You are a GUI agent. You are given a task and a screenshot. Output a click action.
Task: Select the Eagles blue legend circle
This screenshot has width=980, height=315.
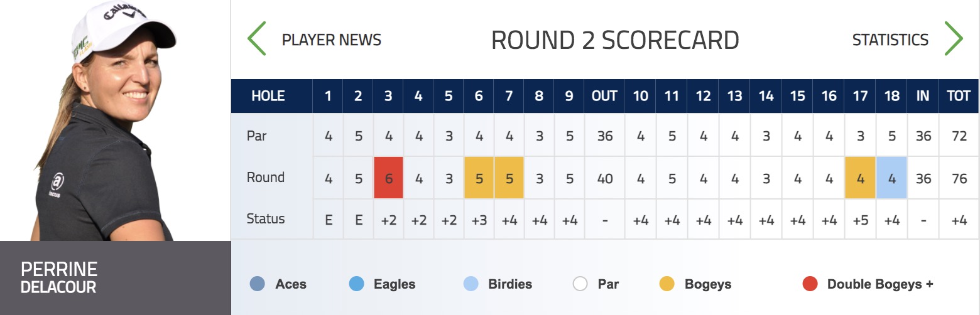pos(356,284)
